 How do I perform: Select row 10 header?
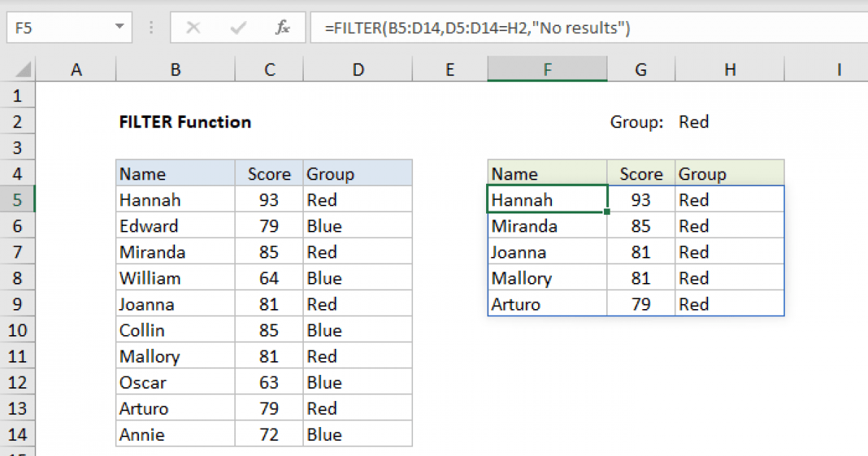pyautogui.click(x=18, y=330)
